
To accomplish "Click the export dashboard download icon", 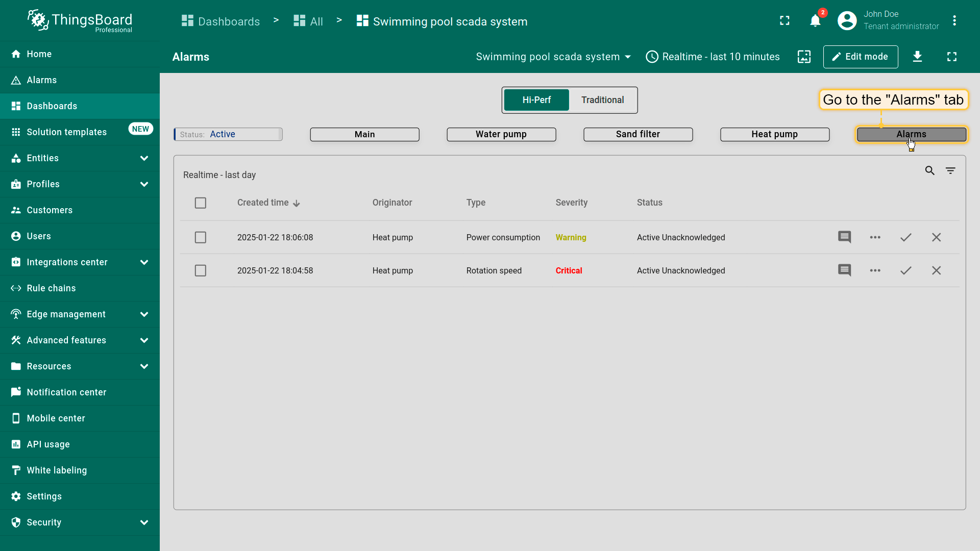I will [917, 57].
